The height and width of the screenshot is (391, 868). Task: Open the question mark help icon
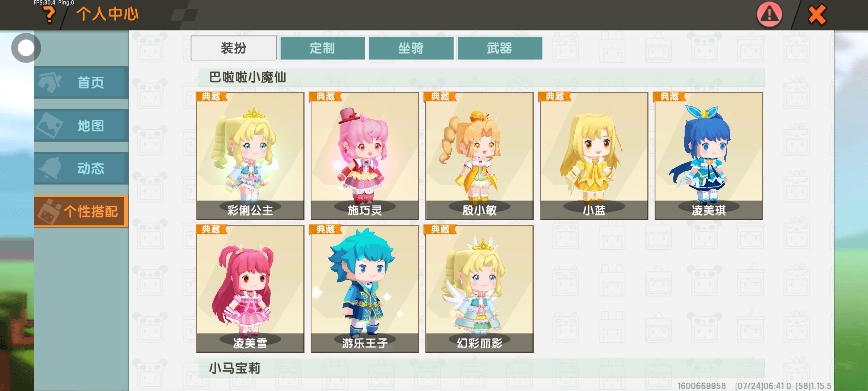(49, 15)
